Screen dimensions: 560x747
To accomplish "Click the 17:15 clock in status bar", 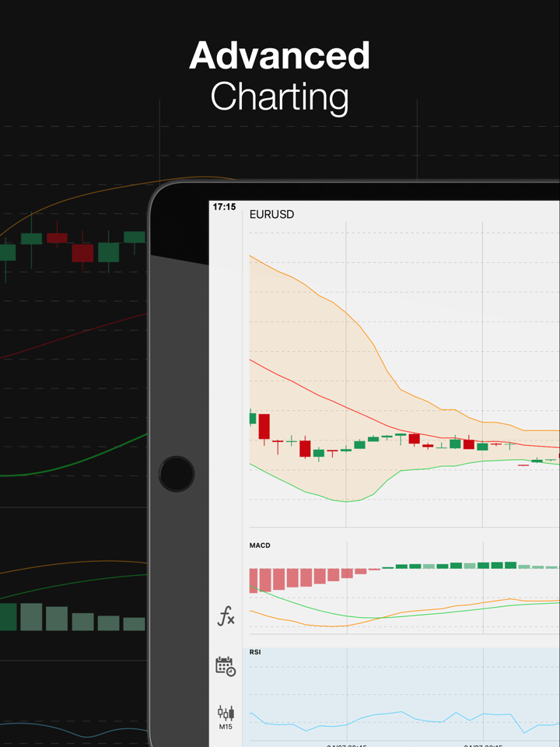I will pyautogui.click(x=224, y=207).
